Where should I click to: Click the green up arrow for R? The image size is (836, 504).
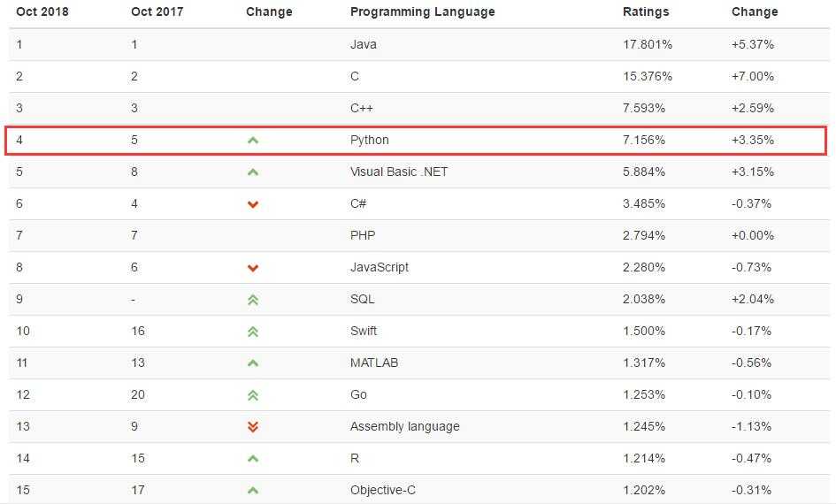tap(253, 459)
